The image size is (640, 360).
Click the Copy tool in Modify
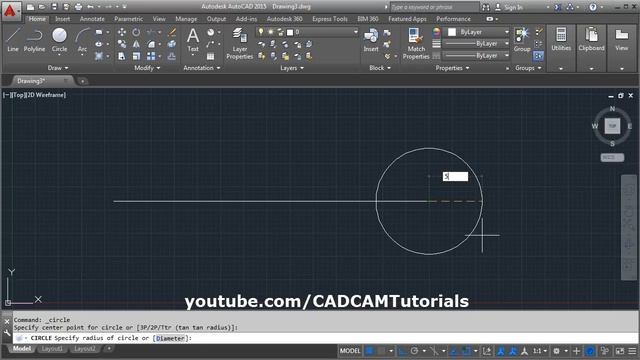[122, 44]
